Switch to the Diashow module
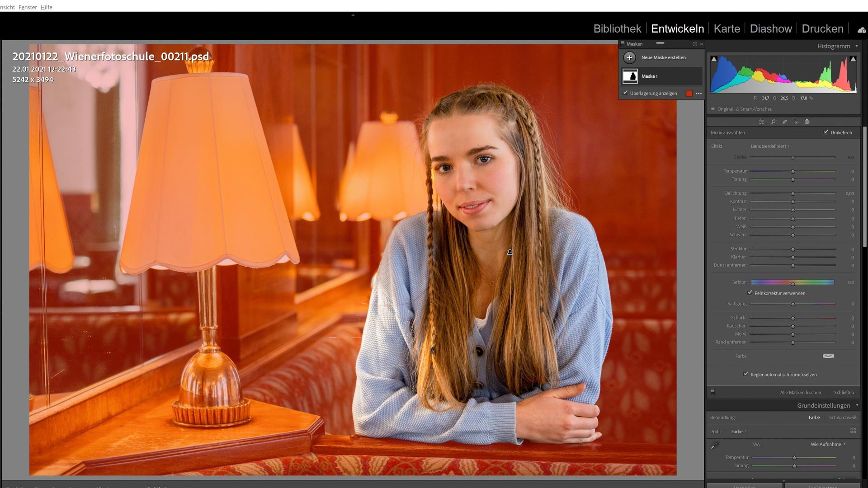868x488 pixels. [x=771, y=28]
